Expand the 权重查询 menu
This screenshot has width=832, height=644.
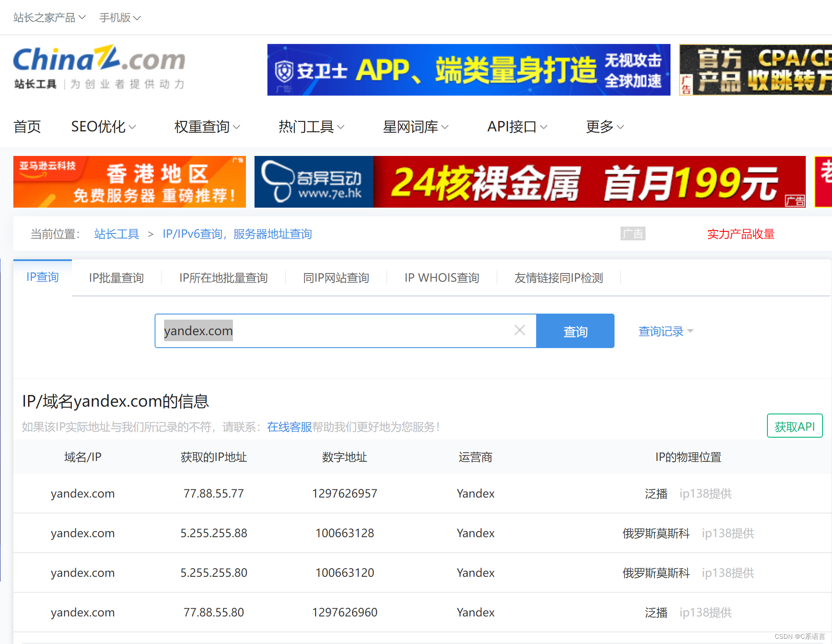click(207, 127)
